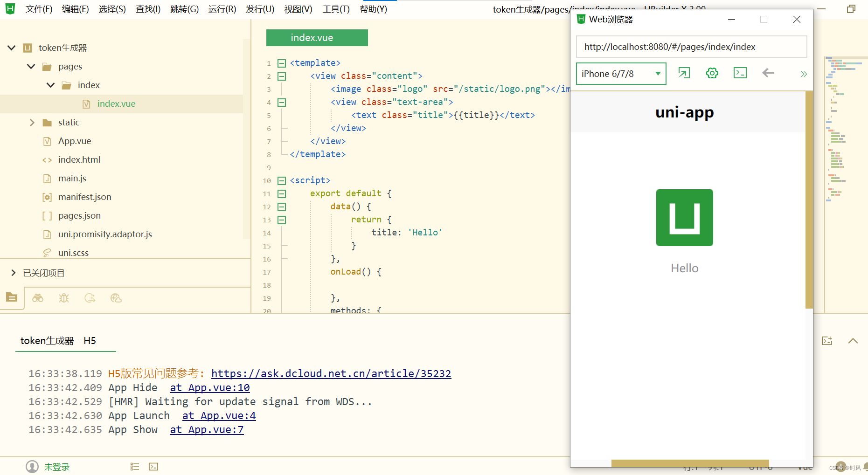Screen dimensions: 868x475
Task: Click the more chevrons in browser toolbar
Action: pos(804,74)
